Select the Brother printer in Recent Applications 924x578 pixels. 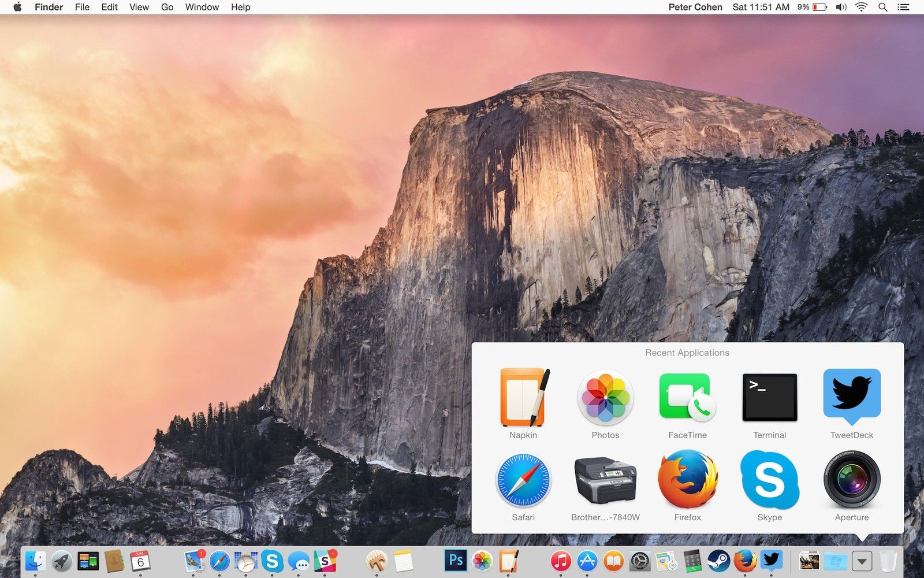point(605,480)
